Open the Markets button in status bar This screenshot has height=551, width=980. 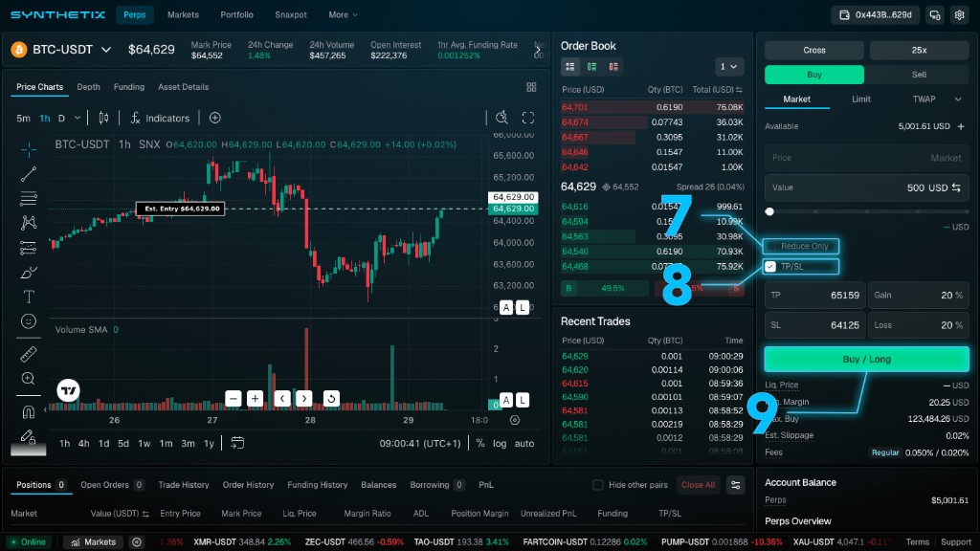(x=94, y=542)
